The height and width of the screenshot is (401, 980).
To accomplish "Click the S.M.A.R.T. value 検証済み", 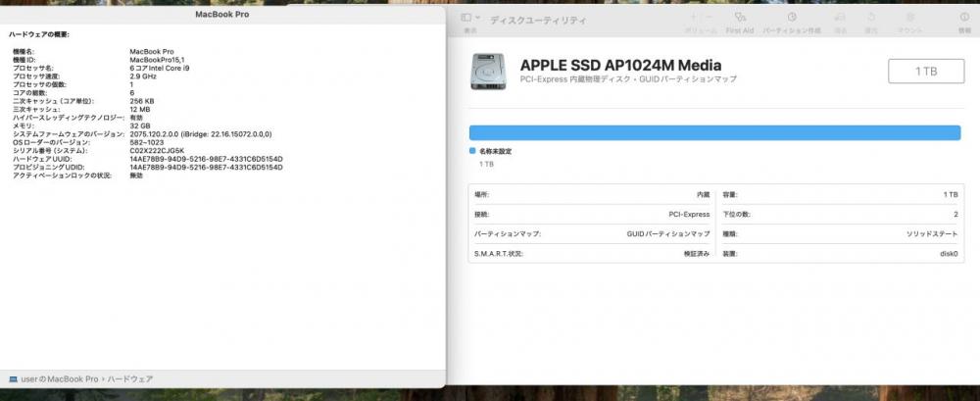I will point(697,254).
